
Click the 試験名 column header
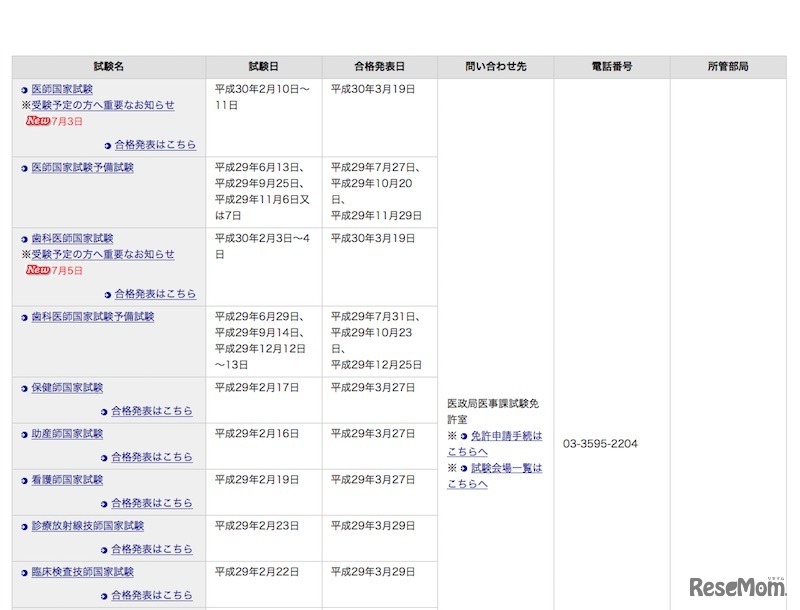pos(108,66)
